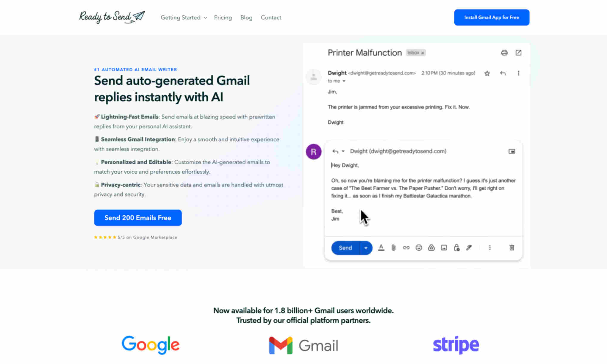Click the insert link icon in compose toolbar

[406, 247]
